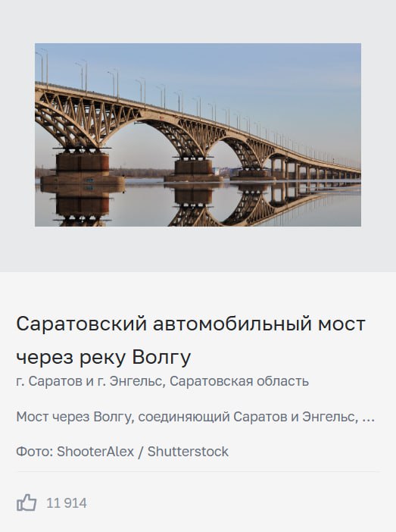Expand truncated description via ellipsis
396x532 pixels.
tap(369, 420)
